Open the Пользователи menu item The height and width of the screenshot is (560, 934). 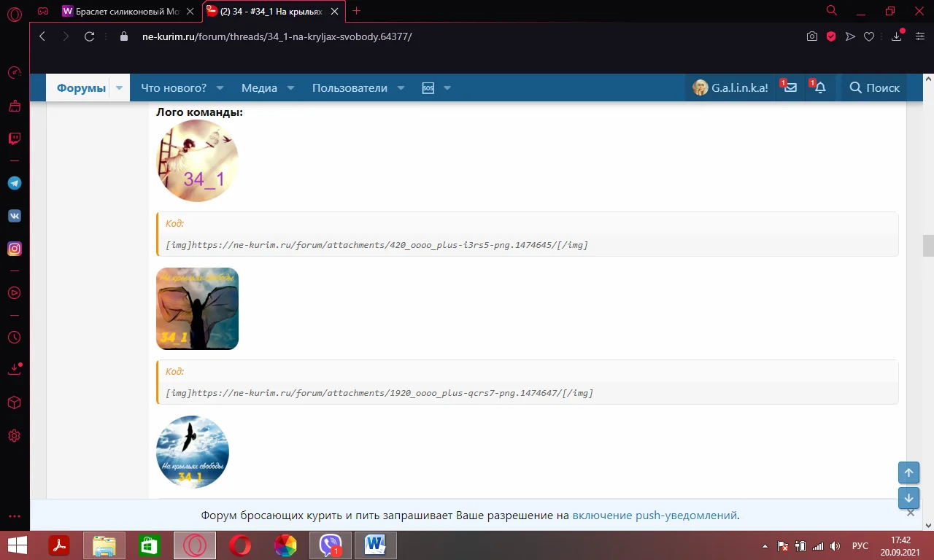[x=350, y=88]
